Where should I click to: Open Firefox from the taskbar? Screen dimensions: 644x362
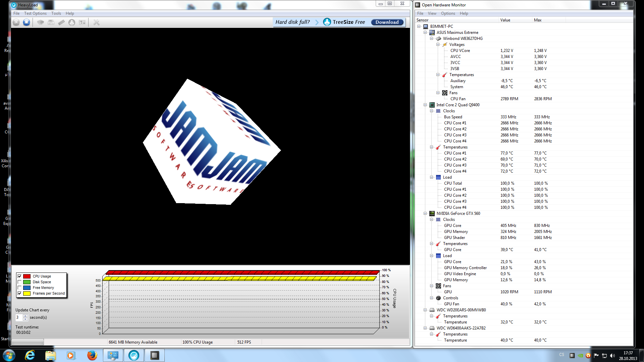coord(92,355)
